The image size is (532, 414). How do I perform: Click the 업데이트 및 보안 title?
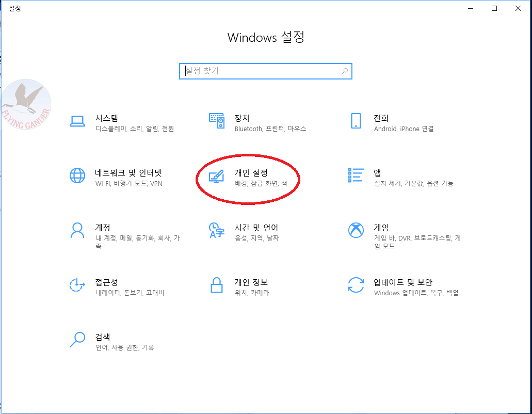pos(404,282)
